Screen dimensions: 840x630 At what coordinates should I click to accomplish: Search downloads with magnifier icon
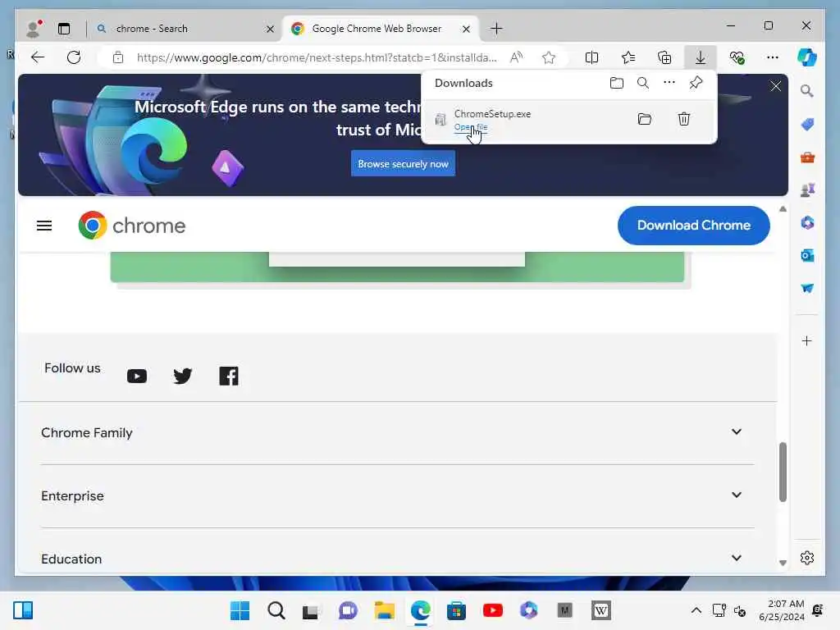643,83
